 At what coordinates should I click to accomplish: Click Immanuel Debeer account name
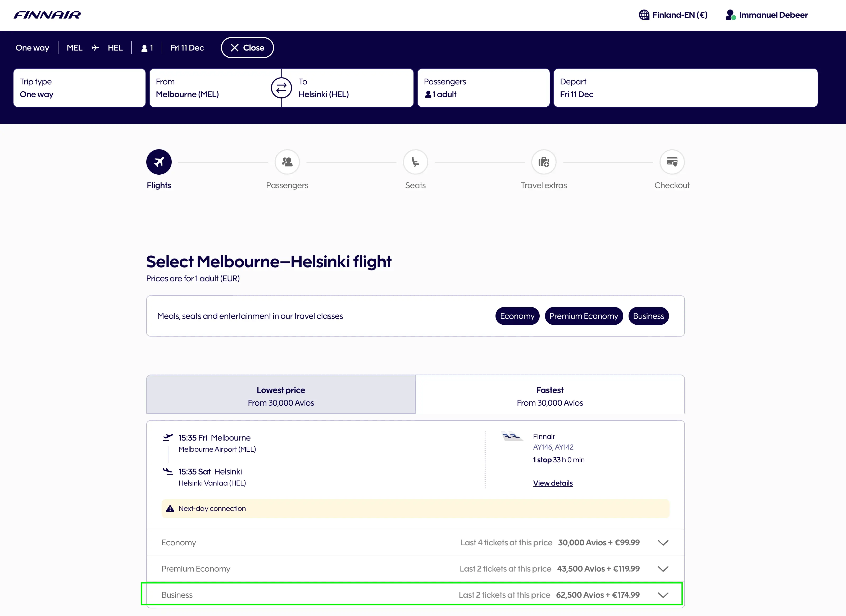point(774,15)
